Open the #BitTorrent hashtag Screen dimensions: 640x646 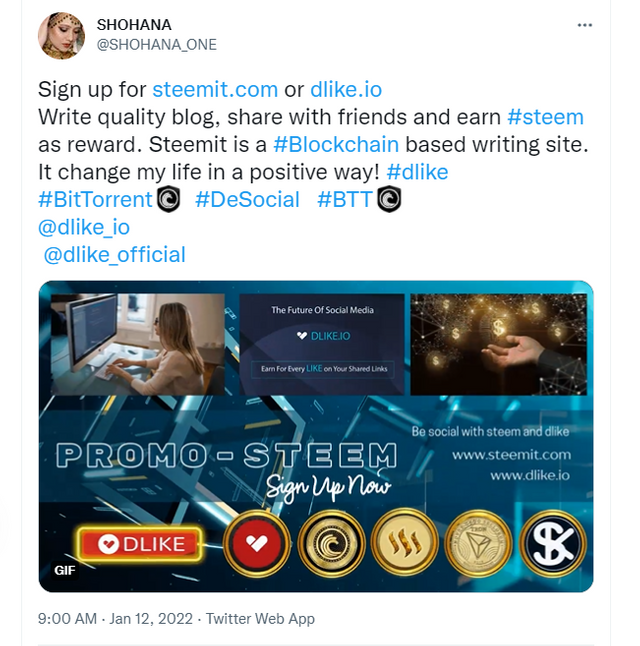[95, 200]
